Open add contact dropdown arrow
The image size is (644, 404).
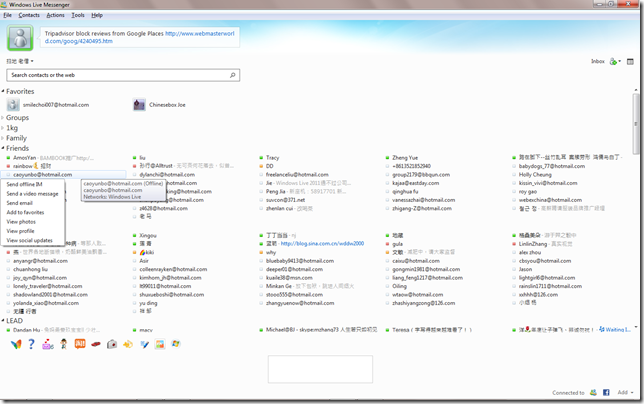tap(619, 62)
